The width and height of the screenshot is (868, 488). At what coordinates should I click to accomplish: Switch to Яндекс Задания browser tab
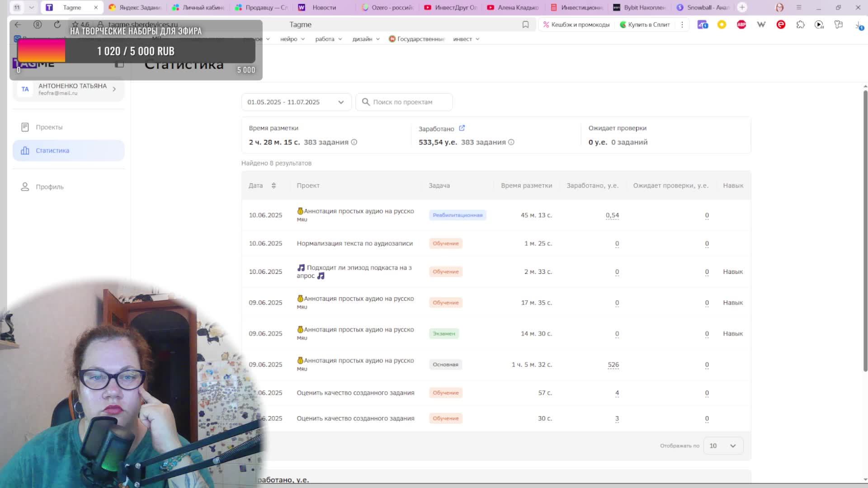click(136, 7)
